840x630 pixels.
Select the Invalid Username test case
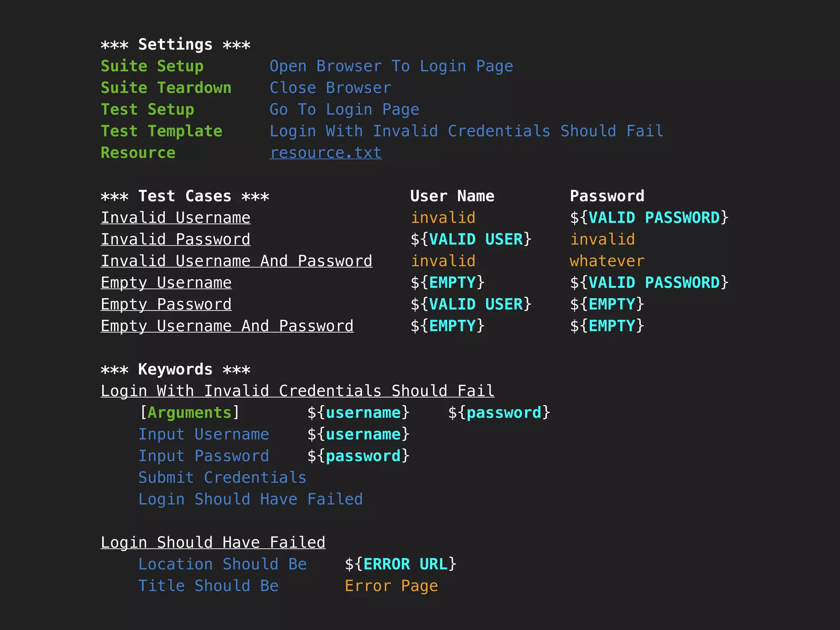(176, 218)
